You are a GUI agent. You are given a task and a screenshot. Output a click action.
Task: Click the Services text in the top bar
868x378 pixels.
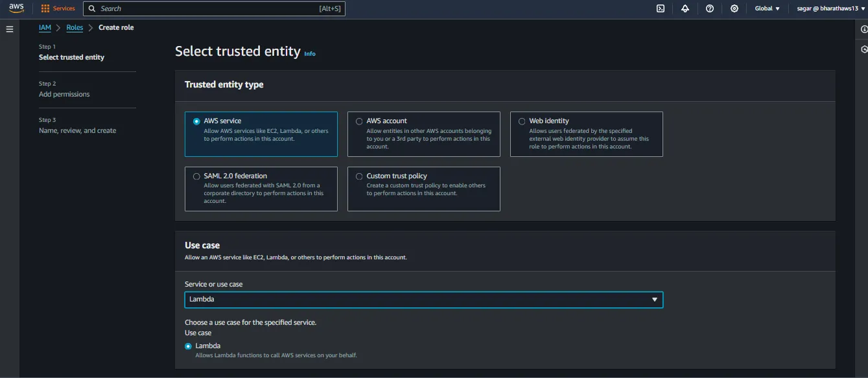point(64,8)
